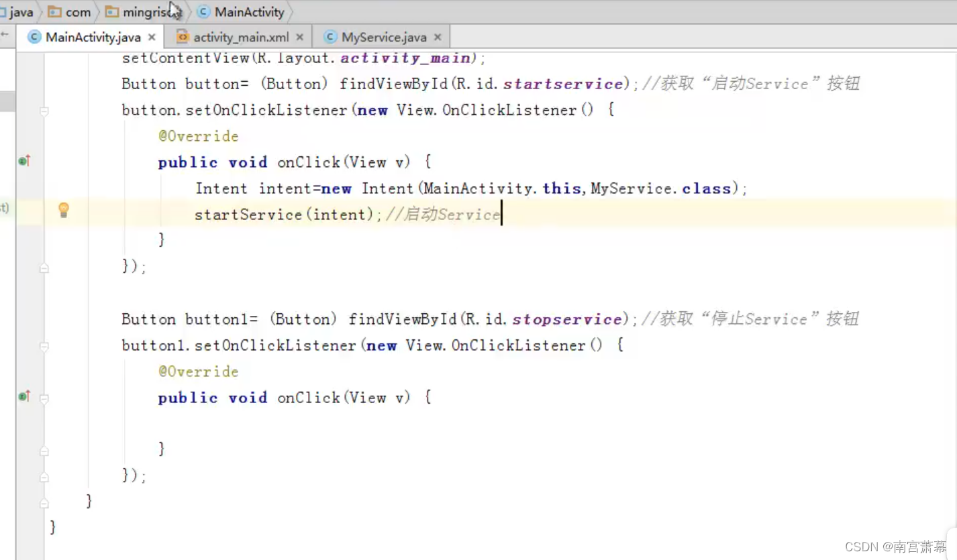Close the MainActivity.java tab
The height and width of the screenshot is (560, 957).
152,38
